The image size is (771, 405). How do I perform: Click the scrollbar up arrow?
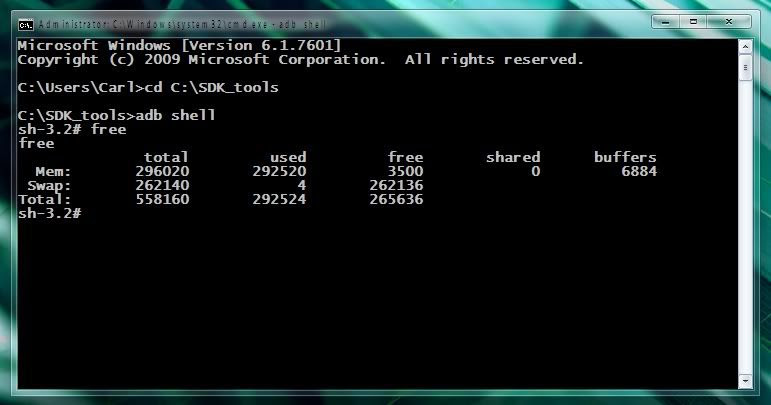(x=745, y=47)
